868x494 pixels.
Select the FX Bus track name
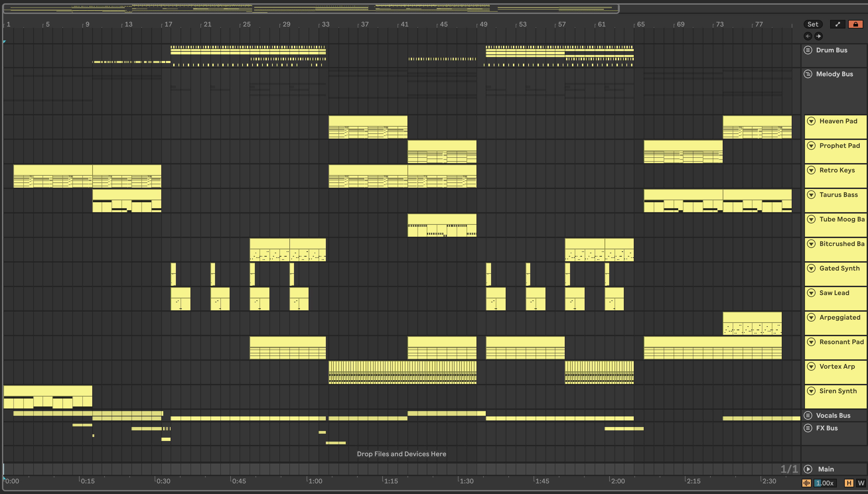[x=827, y=428]
